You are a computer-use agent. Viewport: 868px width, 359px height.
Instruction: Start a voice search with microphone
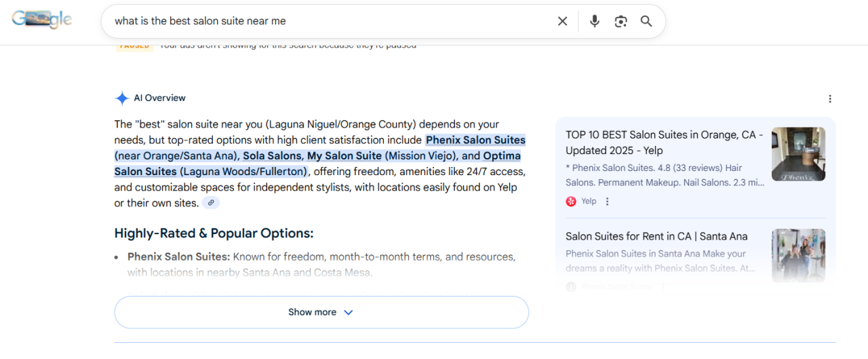(x=595, y=21)
